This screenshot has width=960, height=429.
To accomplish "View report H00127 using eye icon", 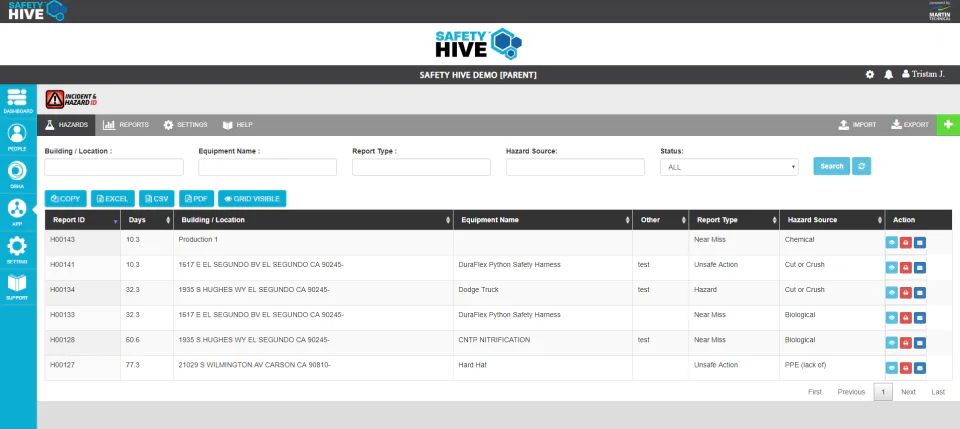I will (891, 368).
